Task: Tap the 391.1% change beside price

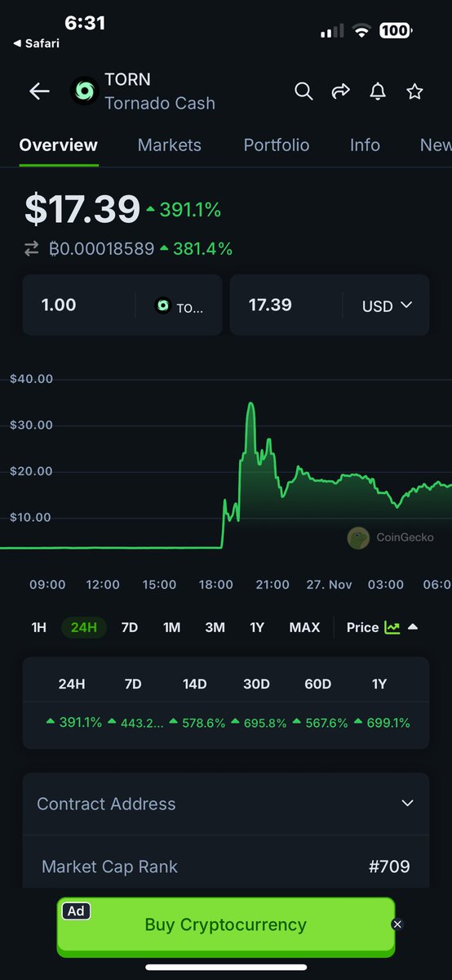Action: (x=184, y=210)
